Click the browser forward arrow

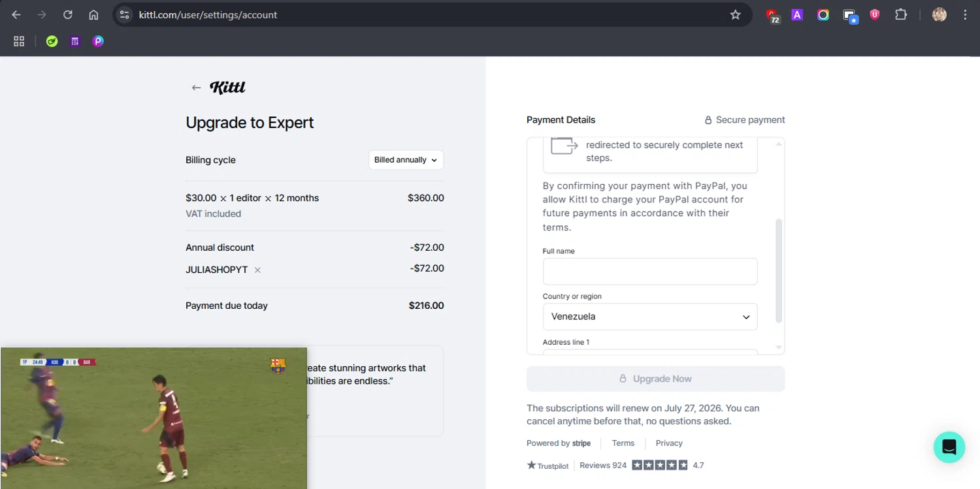(42, 14)
